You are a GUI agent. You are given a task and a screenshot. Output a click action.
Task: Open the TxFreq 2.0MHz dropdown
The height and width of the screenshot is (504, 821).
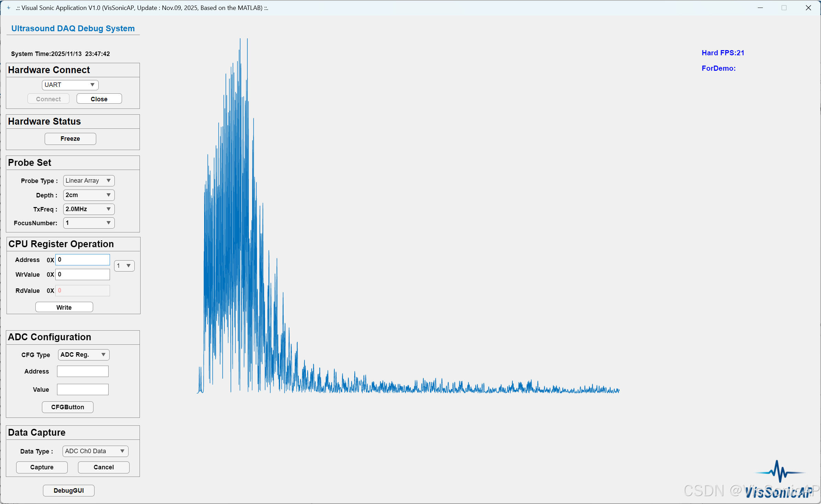point(89,209)
